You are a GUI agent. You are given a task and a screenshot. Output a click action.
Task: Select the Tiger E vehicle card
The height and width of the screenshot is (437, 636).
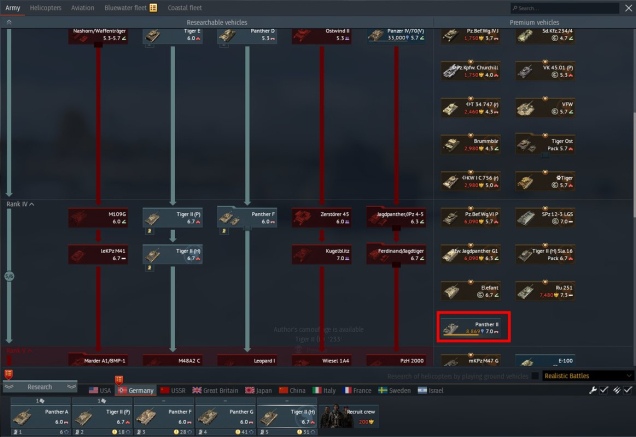tap(173, 36)
